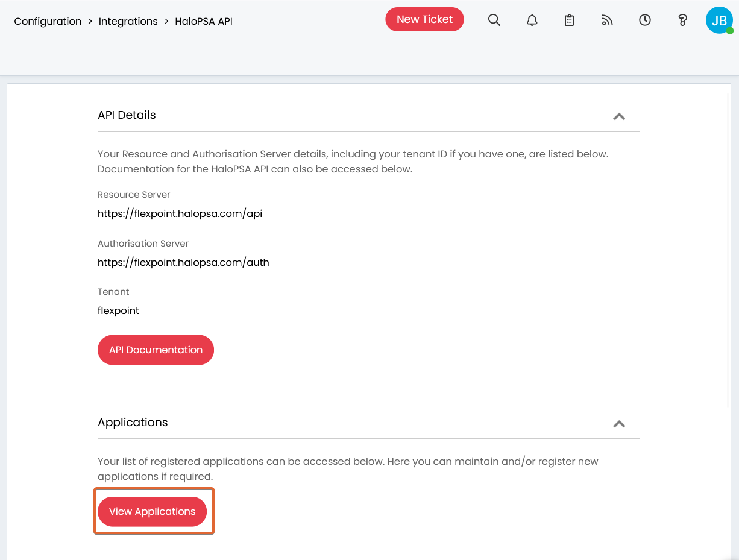739x560 pixels.
Task: Toggle the green availability dot on the profile
Action: (x=729, y=29)
